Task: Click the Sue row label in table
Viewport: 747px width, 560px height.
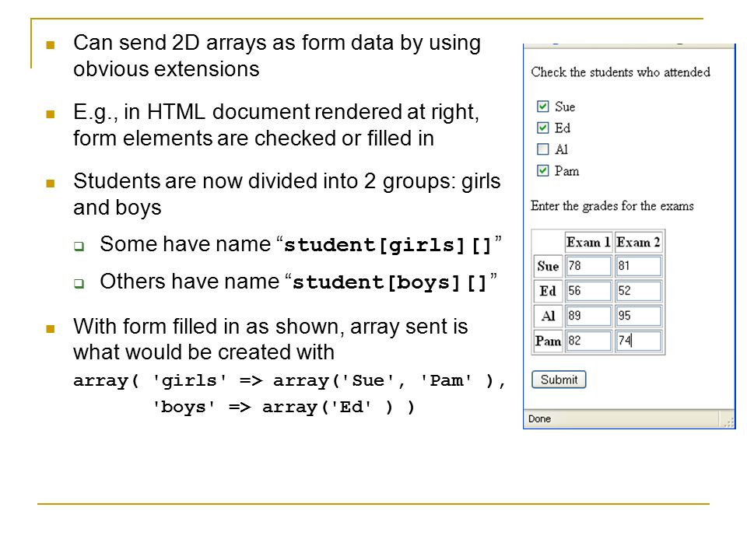Action: click(x=548, y=266)
